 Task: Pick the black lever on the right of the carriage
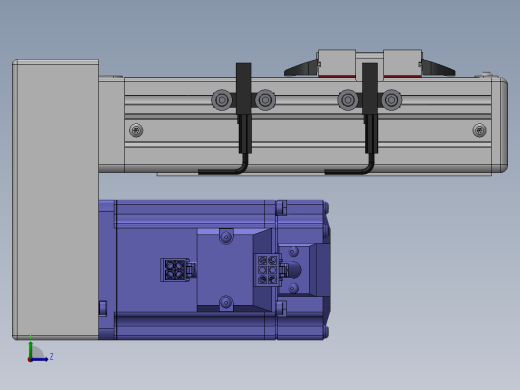pos(438,68)
